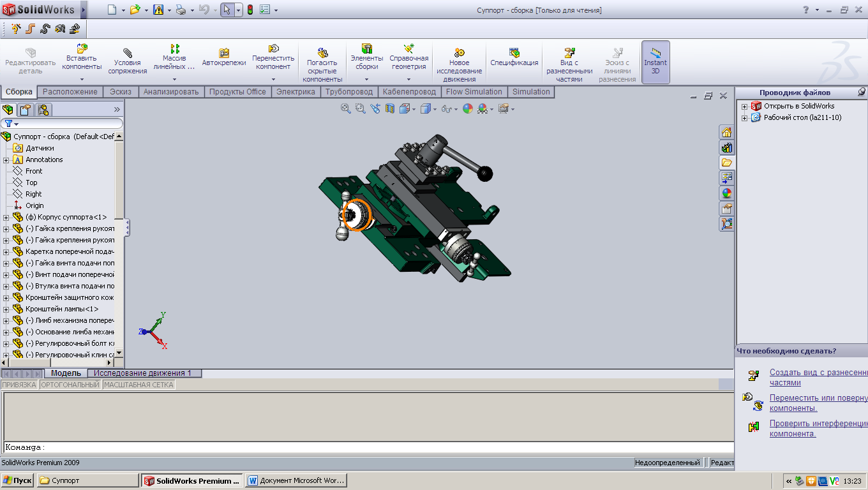Click Проверить интерференцию компонента link
Viewport: 868px width, 490px height.
click(818, 429)
